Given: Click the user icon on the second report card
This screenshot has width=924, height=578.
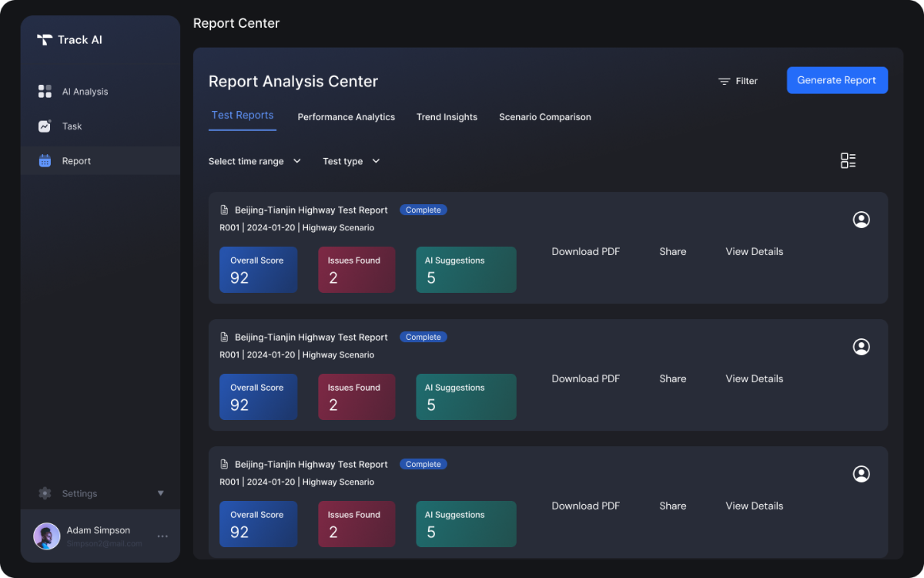Looking at the screenshot, I should 862,347.
